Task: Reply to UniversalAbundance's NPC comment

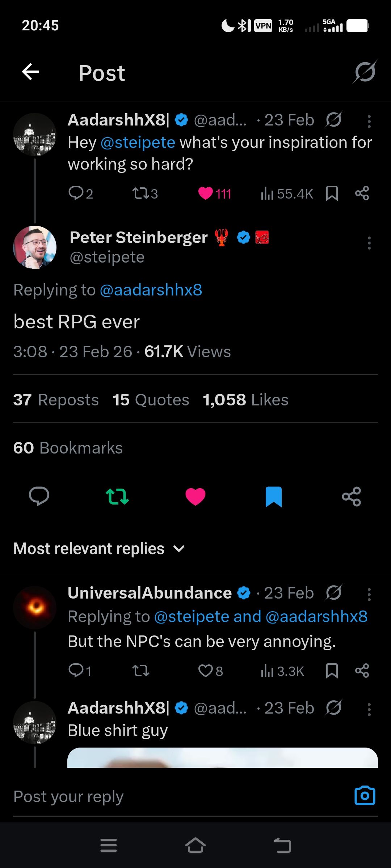Action: pos(76,671)
